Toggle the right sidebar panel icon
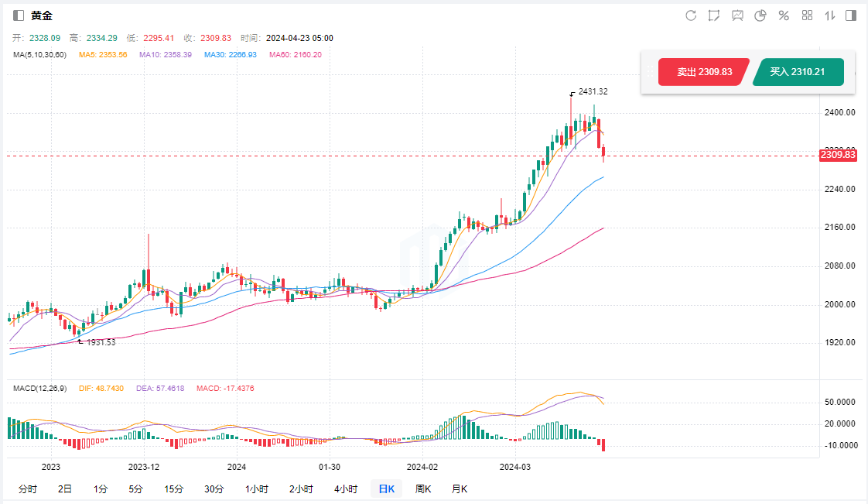Screen dimensions: 868x504 [x=851, y=15]
